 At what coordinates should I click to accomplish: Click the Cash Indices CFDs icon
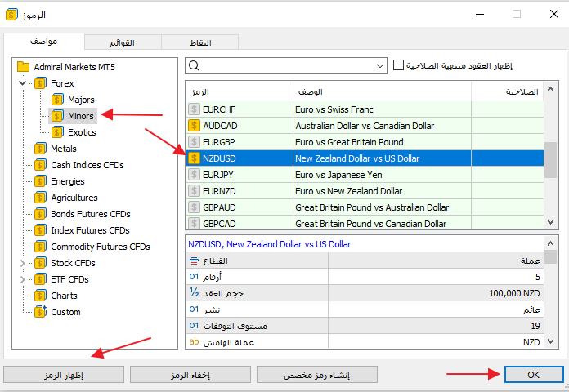[40, 165]
